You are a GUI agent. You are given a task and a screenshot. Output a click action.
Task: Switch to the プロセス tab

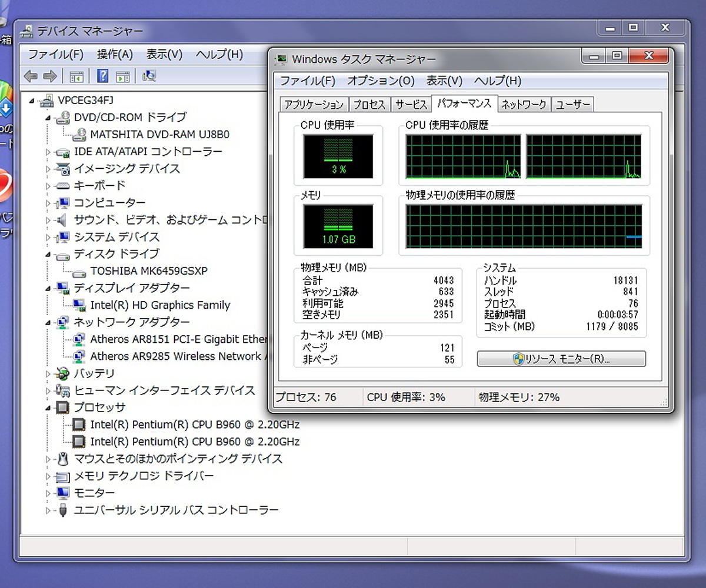click(x=369, y=105)
